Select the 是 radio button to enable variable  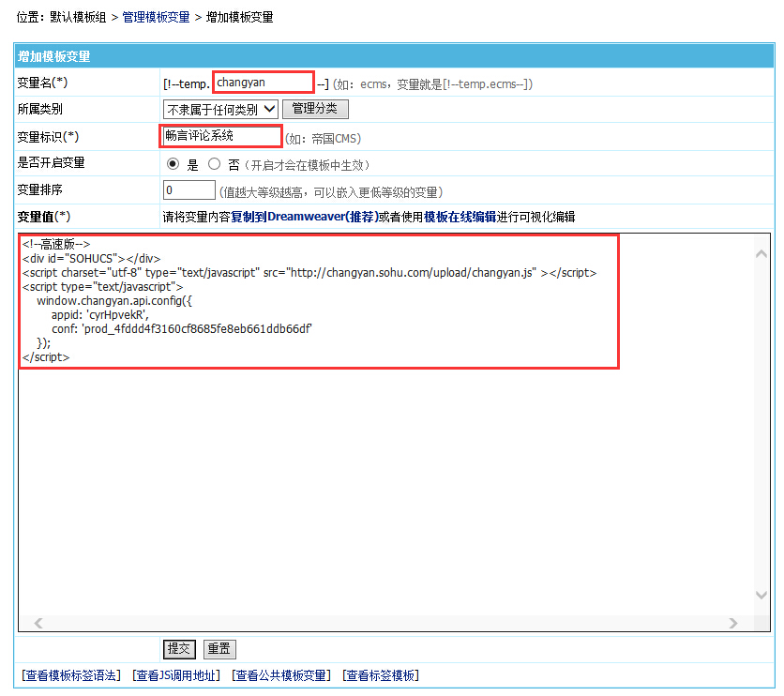tap(173, 163)
